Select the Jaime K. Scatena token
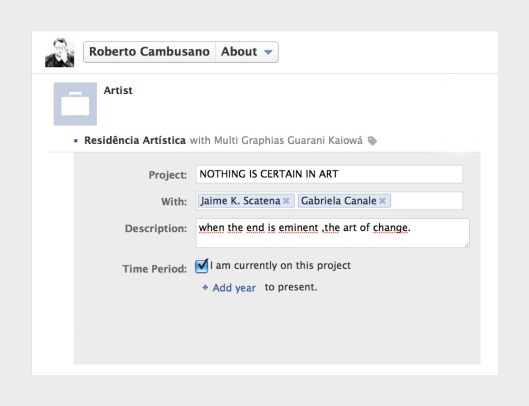Image resolution: width=529 pixels, height=406 pixels. tap(240, 201)
